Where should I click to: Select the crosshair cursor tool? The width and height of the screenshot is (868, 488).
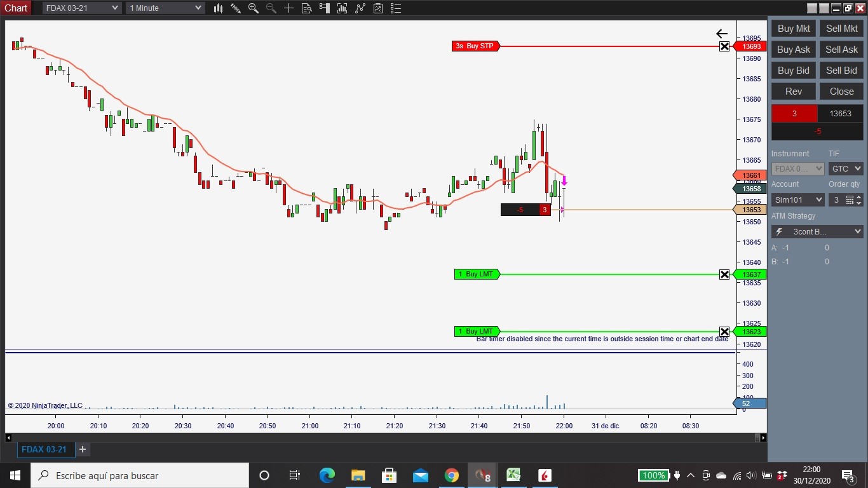click(288, 8)
